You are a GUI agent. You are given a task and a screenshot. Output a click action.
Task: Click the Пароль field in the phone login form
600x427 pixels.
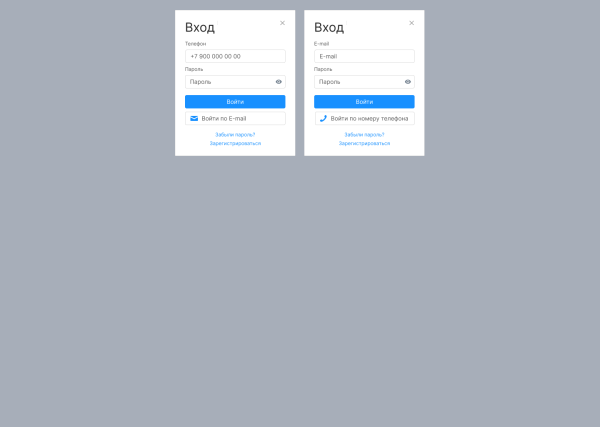pos(235,82)
